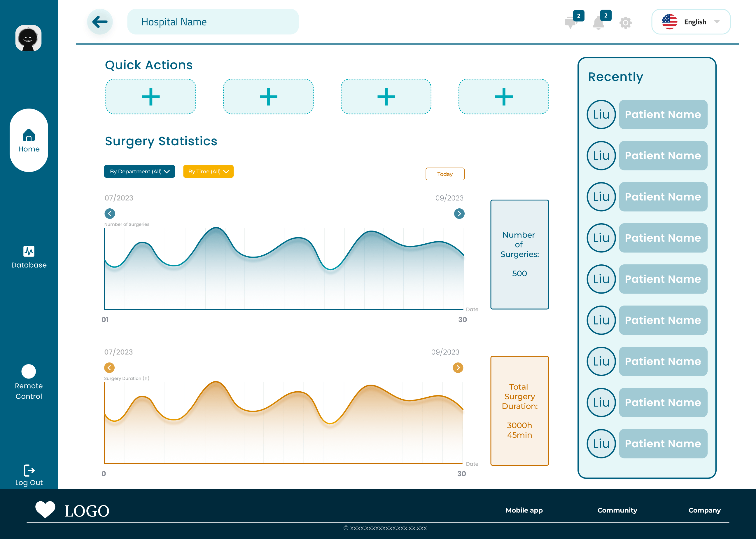Open the By Department (All) dropdown
The height and width of the screenshot is (539, 756).
click(x=139, y=171)
